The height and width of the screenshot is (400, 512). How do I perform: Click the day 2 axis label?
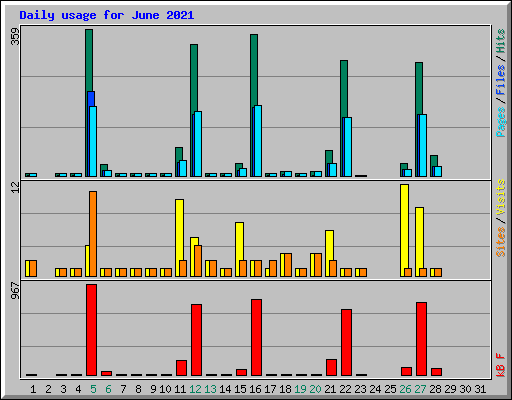(48, 389)
